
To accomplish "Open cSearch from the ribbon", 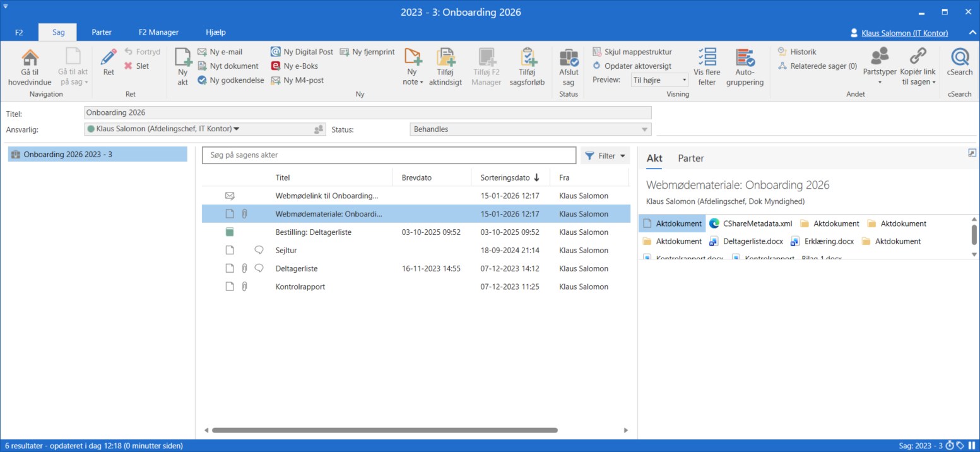I will (x=959, y=59).
